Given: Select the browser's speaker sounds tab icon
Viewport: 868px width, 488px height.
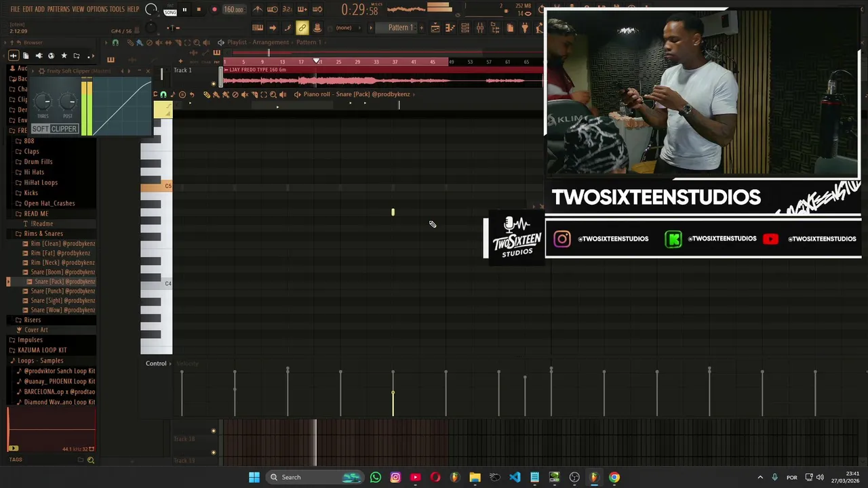Looking at the screenshot, I should 39,56.
